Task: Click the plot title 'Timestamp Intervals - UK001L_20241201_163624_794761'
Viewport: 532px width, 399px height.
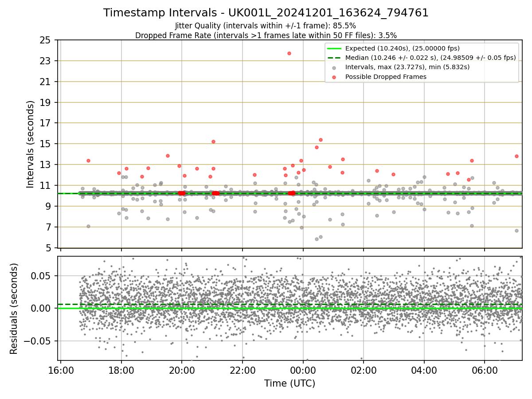Action: coord(266,13)
